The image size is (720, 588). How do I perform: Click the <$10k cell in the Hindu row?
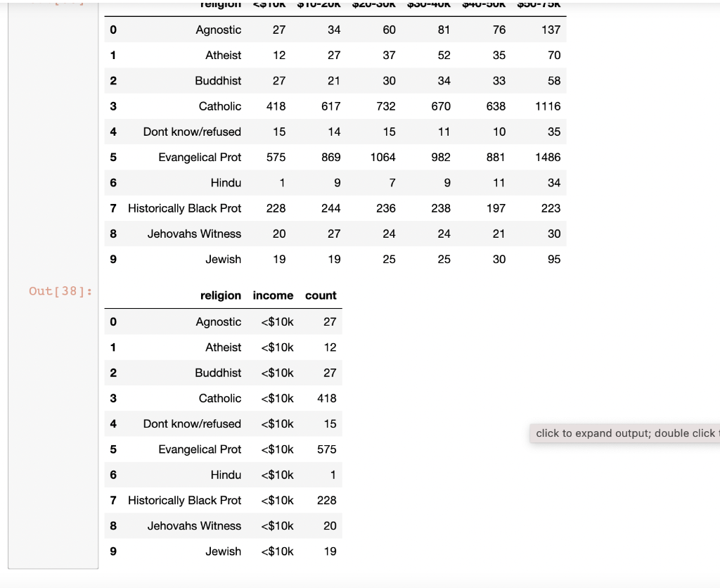pyautogui.click(x=276, y=475)
